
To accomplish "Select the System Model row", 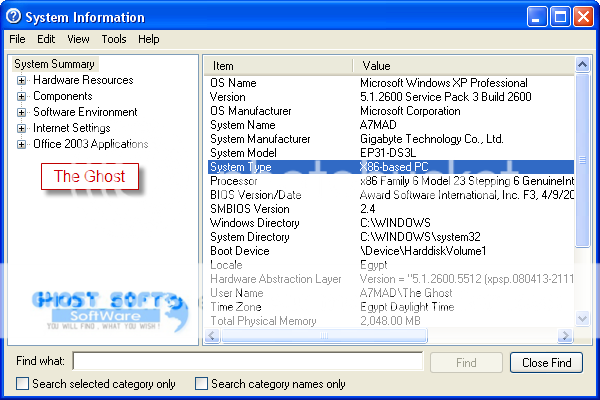I will (x=391, y=153).
